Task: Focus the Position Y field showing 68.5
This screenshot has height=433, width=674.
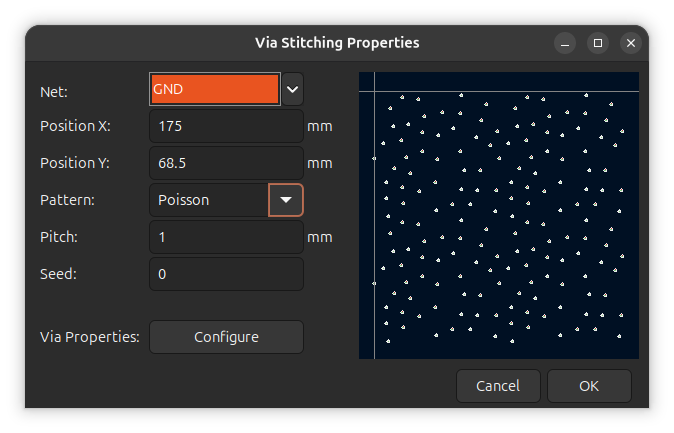Action: coord(227,163)
